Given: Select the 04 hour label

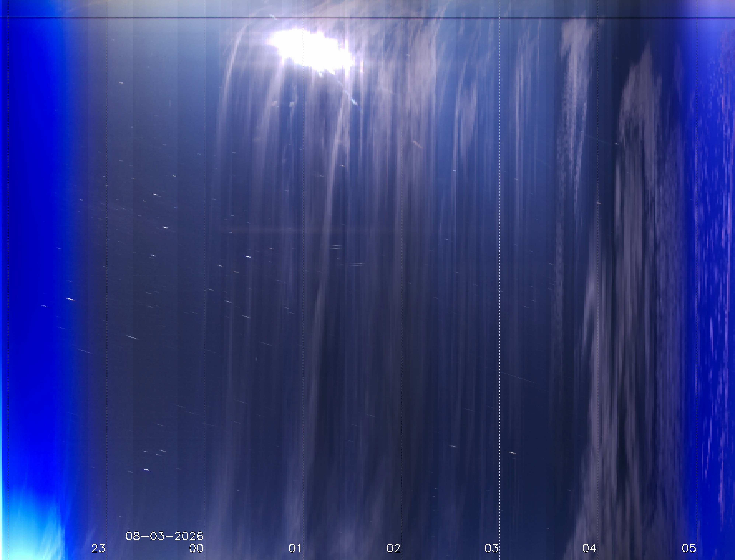Looking at the screenshot, I should [x=589, y=548].
